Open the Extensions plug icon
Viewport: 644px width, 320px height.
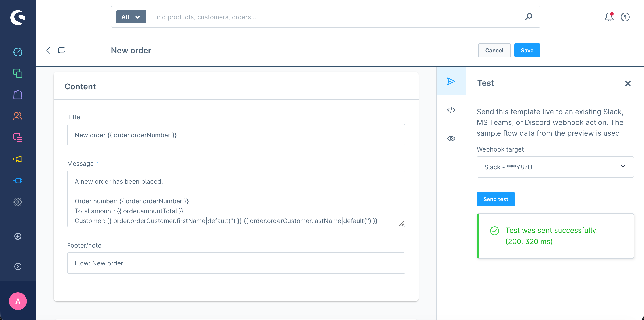(18, 181)
